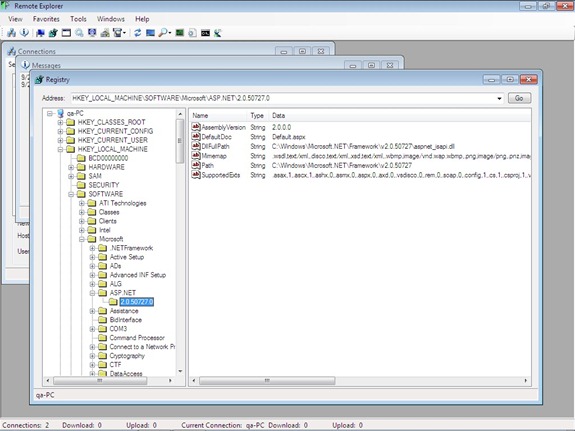Click the document with gear toolbar icon
The image size is (575, 431).
point(192,33)
